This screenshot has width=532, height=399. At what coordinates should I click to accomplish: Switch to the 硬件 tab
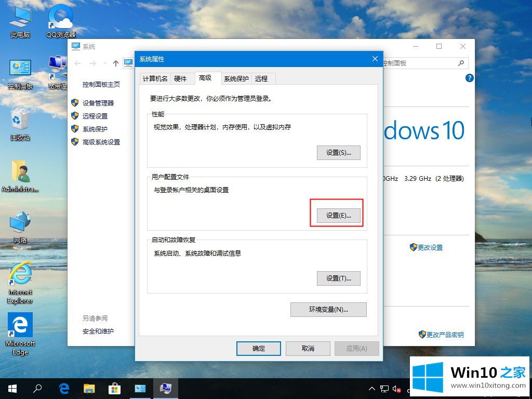pos(180,78)
